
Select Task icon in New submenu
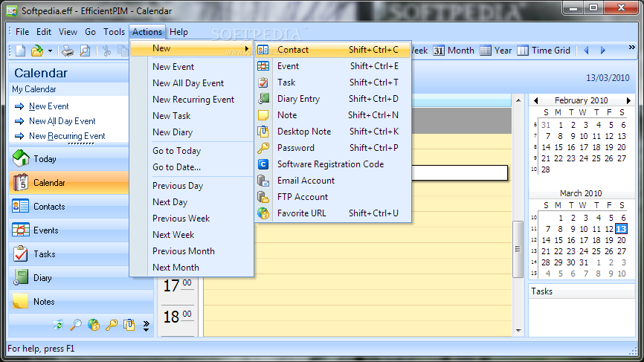coord(263,83)
